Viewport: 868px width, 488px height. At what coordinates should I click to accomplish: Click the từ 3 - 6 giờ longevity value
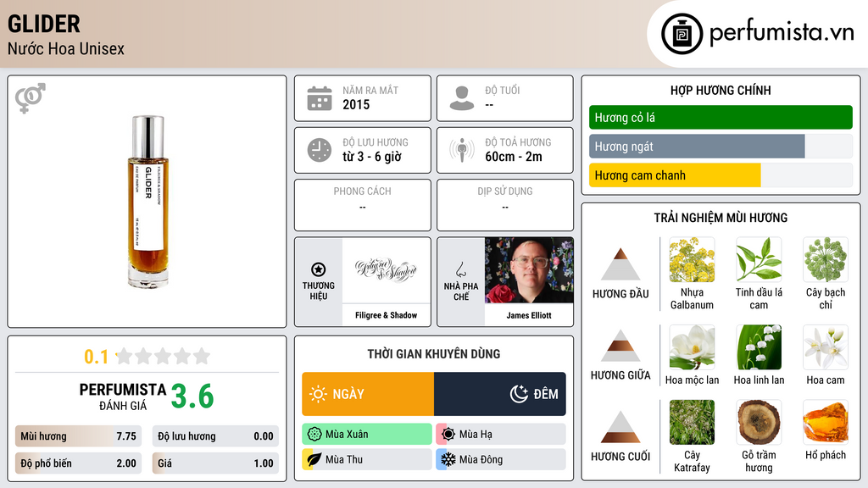(371, 157)
